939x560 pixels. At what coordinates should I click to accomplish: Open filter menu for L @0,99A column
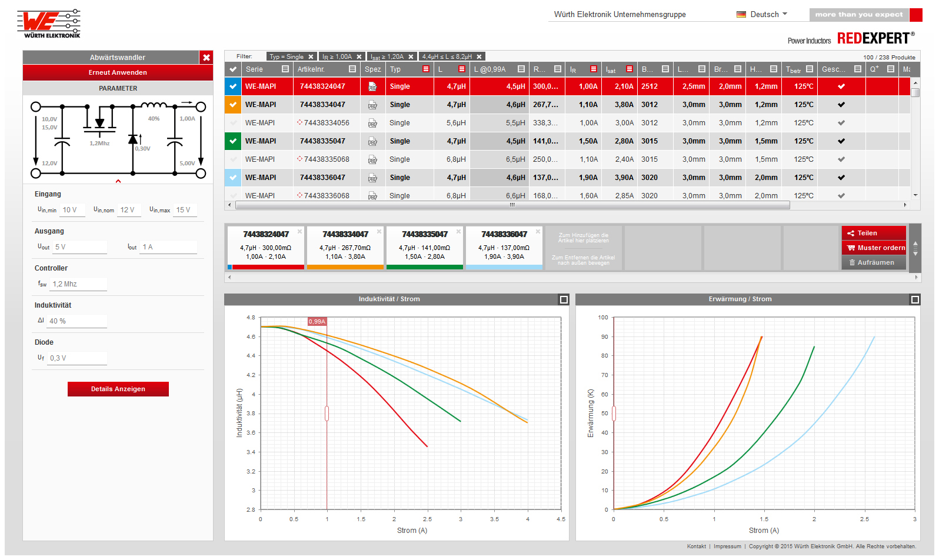point(521,69)
